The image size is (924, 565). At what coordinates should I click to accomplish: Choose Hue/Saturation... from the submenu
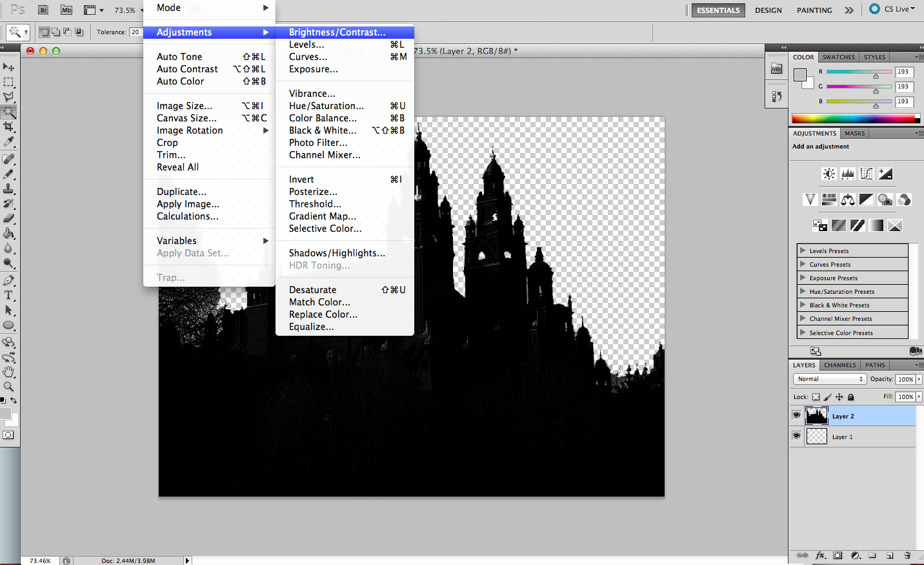tap(345, 106)
